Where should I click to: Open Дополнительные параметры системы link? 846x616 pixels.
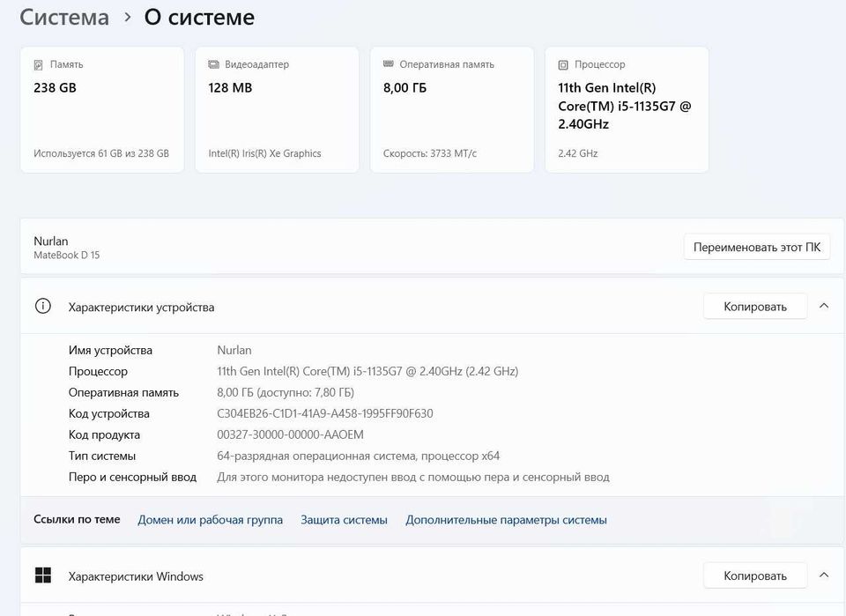506,520
